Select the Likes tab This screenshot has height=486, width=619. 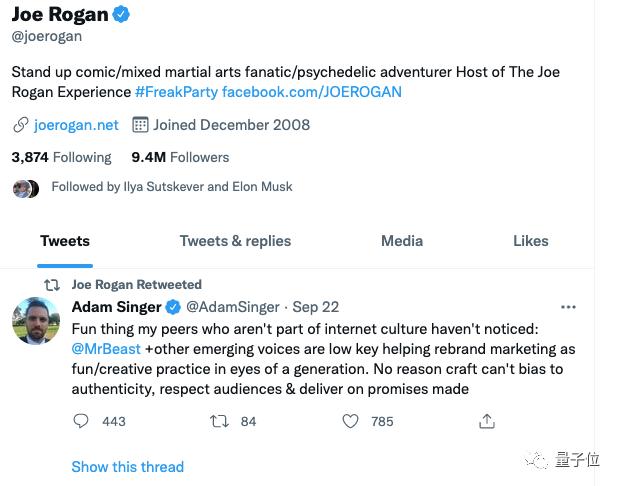530,241
